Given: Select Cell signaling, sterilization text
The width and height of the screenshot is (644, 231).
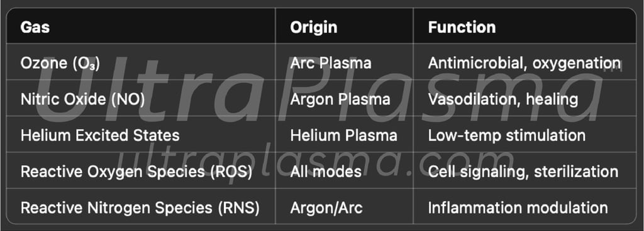Looking at the screenshot, I should (x=523, y=171).
